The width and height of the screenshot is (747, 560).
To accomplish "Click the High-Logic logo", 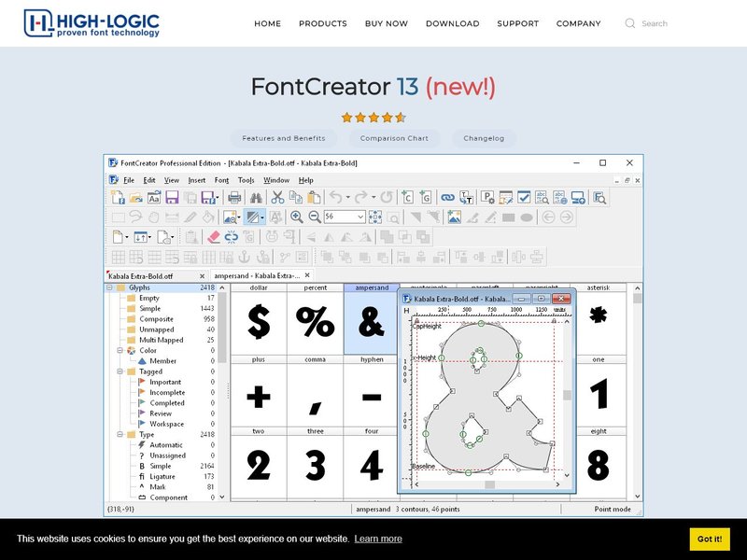I will coord(92,23).
